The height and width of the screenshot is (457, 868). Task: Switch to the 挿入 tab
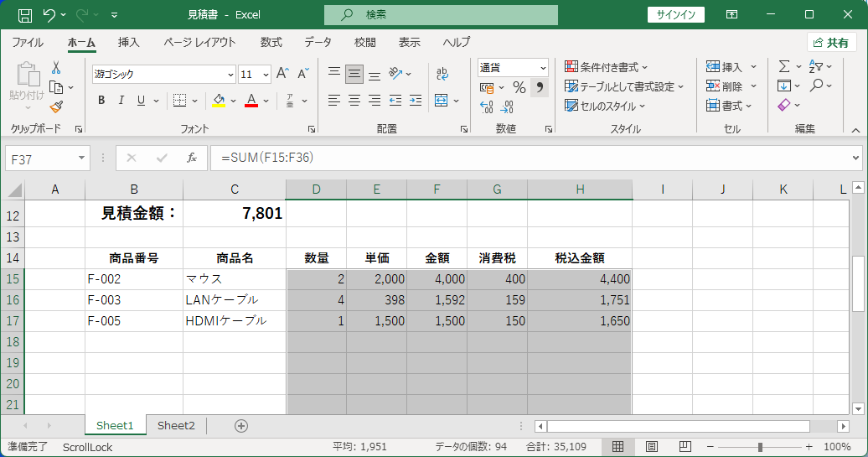[128, 43]
